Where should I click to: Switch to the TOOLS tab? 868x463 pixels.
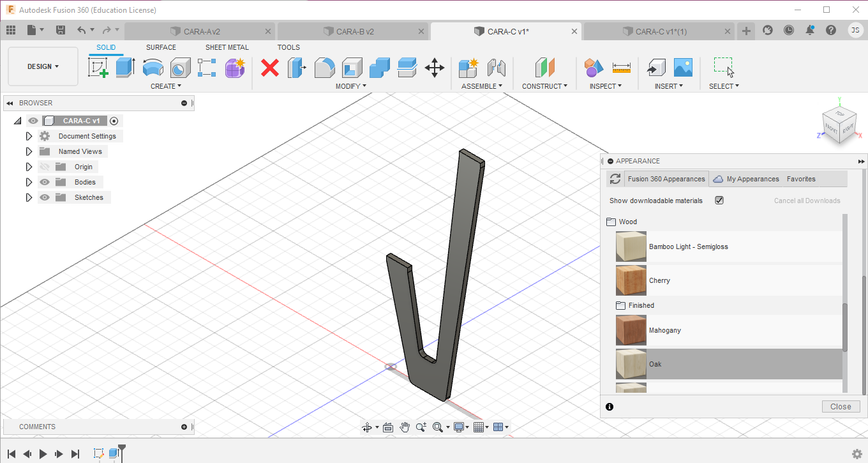288,47
